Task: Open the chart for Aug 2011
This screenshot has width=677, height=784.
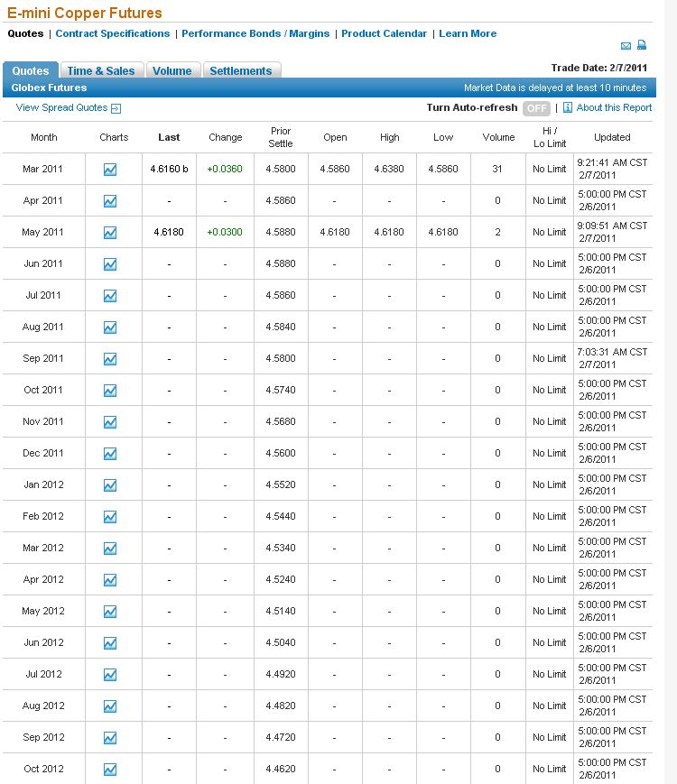Action: click(x=110, y=327)
